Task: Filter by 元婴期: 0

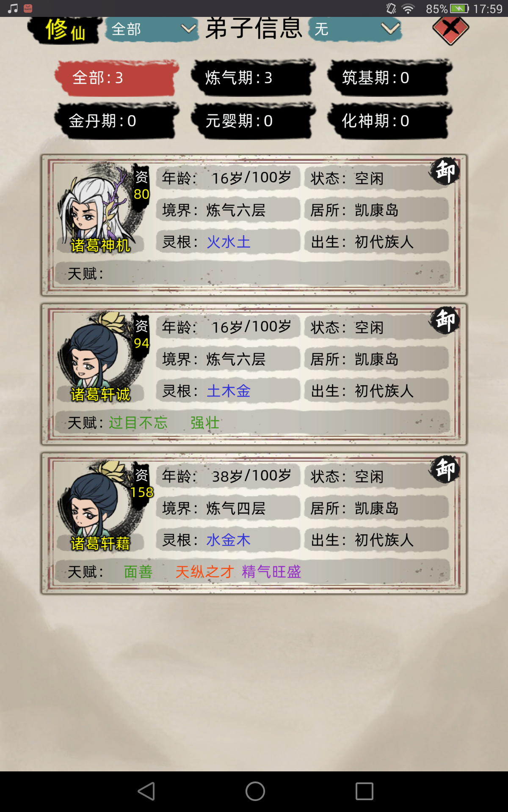Action: (253, 121)
